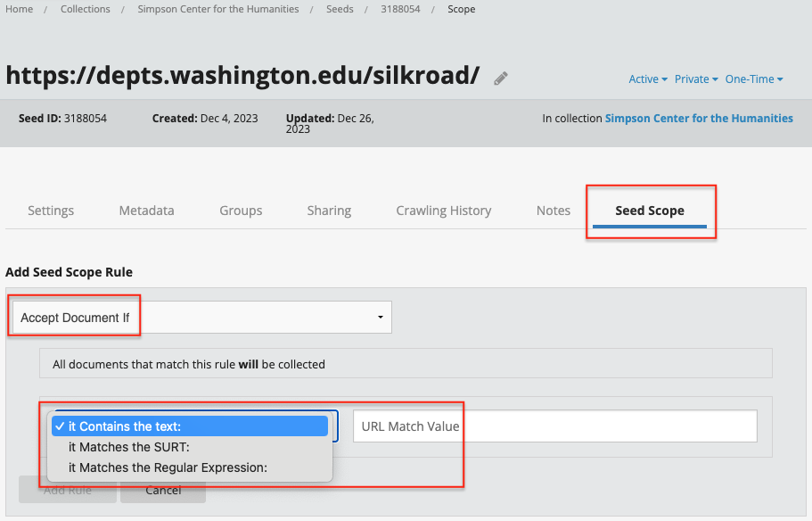This screenshot has width=812, height=521.
Task: Go to Home breadcrumb
Action: (19, 9)
